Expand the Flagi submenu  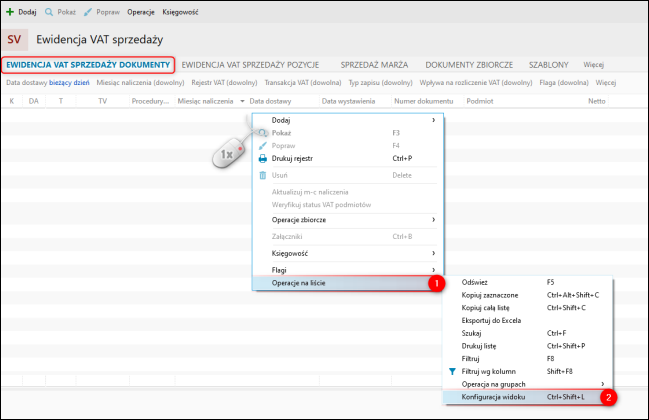(x=348, y=270)
